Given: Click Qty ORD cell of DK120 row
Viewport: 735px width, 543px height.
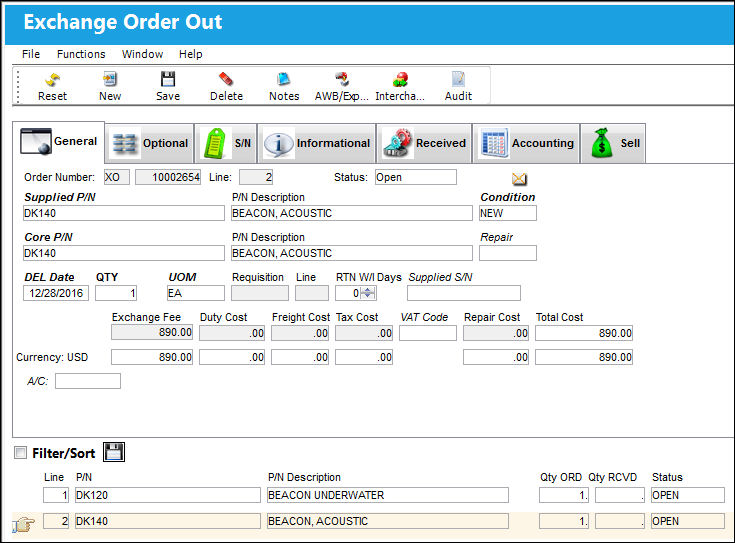Looking at the screenshot, I should 564,495.
